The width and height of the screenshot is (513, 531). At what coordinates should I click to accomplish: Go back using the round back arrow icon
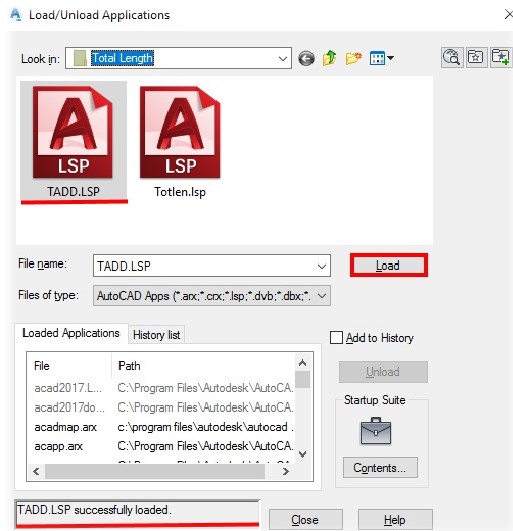[306, 59]
